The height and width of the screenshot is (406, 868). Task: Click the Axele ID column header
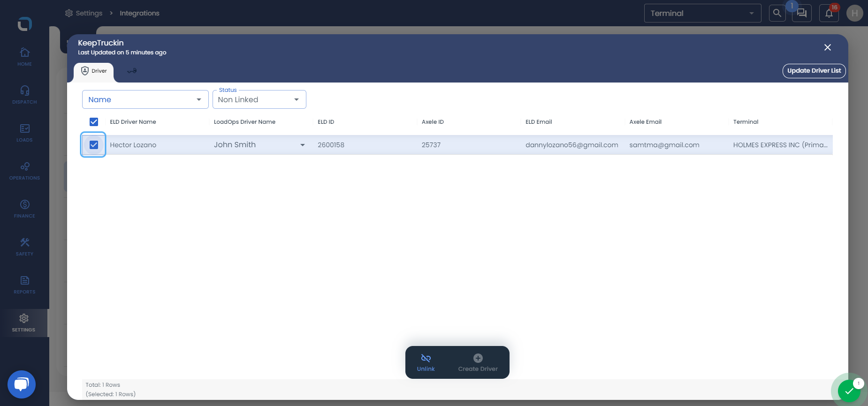433,122
